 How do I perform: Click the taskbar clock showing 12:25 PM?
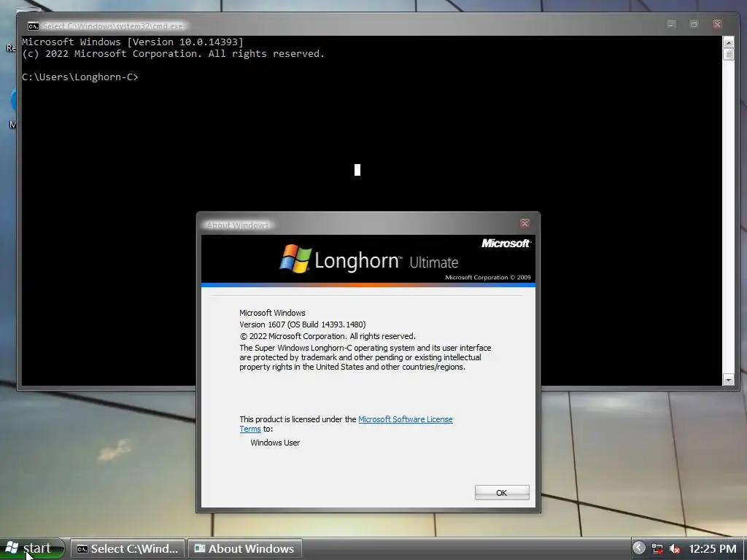(x=713, y=549)
